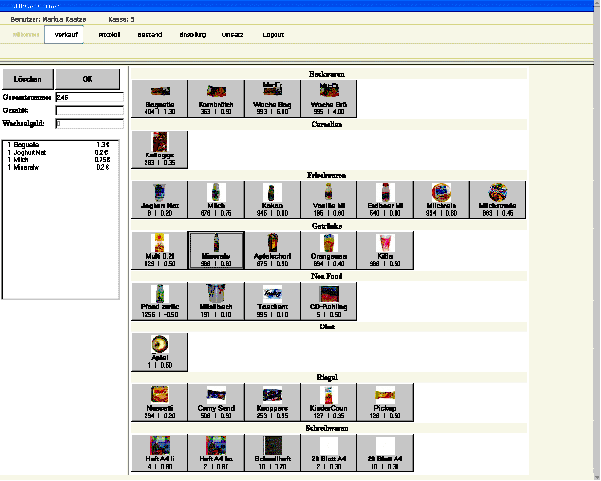Screen dimensions: 601x481
Task: Add the Pickup bar to sale
Action: tap(384, 402)
